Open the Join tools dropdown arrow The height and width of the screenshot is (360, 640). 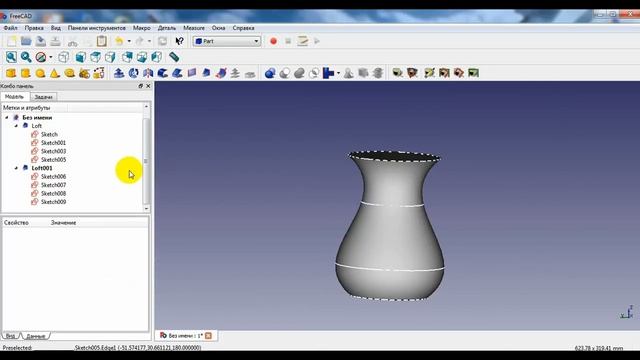pyautogui.click(x=338, y=73)
